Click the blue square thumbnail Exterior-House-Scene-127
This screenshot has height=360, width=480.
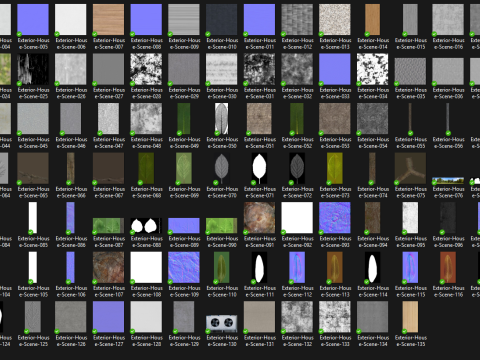pos(108,317)
